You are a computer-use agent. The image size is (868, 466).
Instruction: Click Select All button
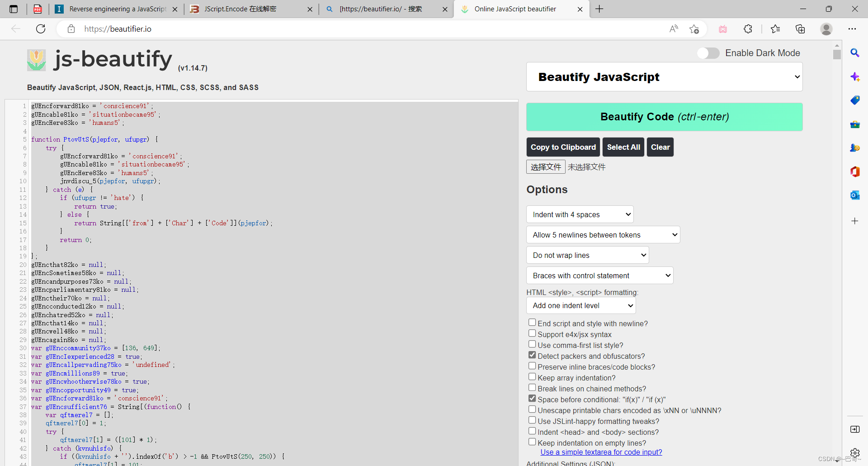(x=623, y=147)
